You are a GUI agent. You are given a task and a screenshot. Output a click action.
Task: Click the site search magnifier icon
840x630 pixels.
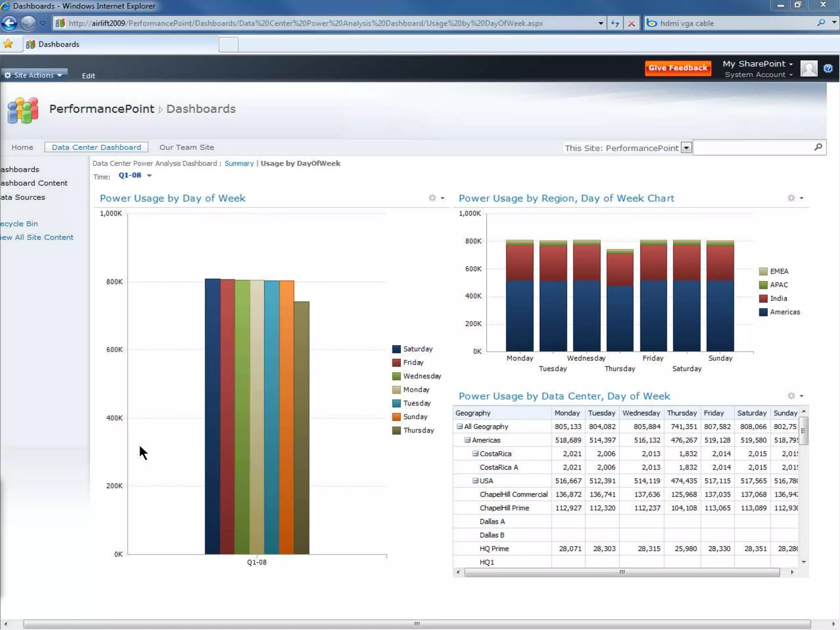tap(818, 147)
